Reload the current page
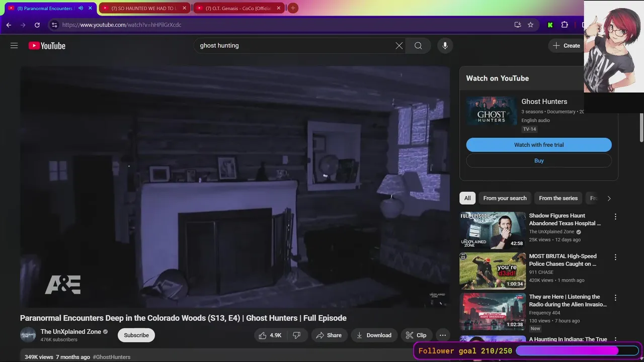The image size is (644, 362). coord(37,25)
